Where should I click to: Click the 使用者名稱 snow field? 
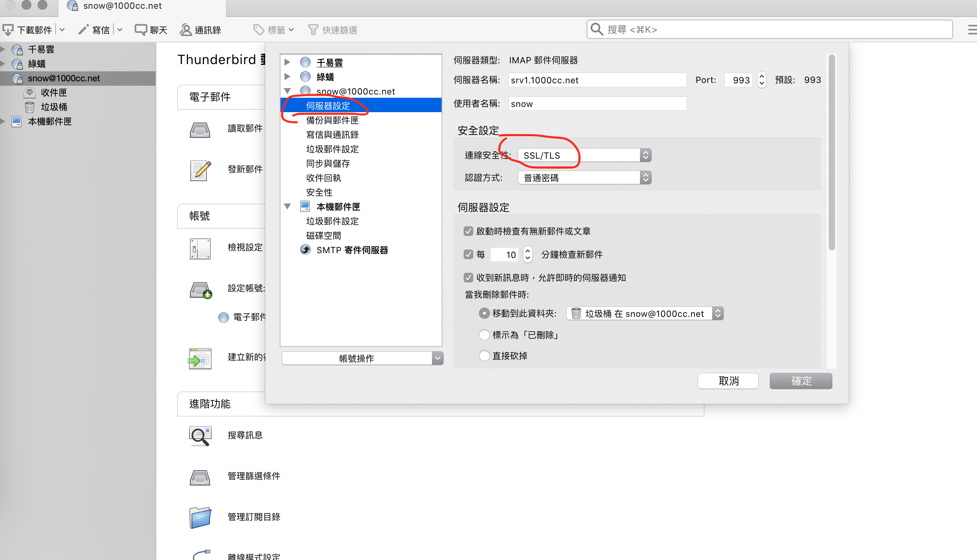coord(597,104)
